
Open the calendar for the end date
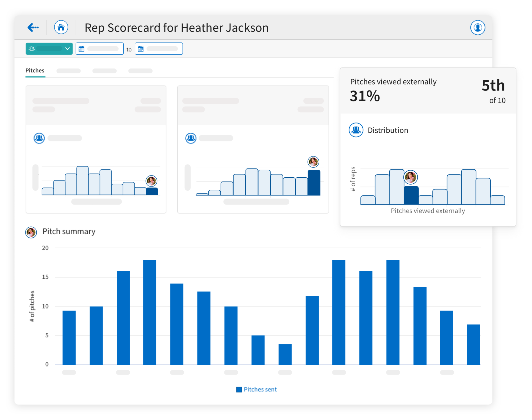click(141, 48)
